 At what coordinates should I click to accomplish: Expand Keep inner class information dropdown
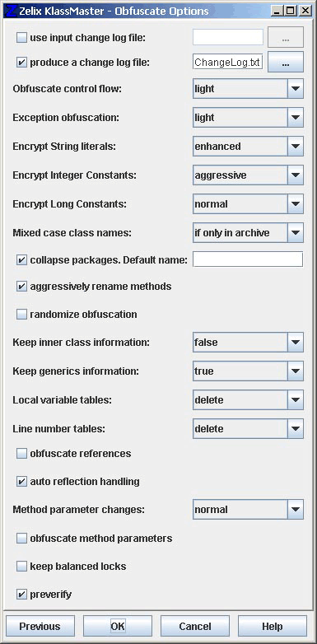[248, 342]
